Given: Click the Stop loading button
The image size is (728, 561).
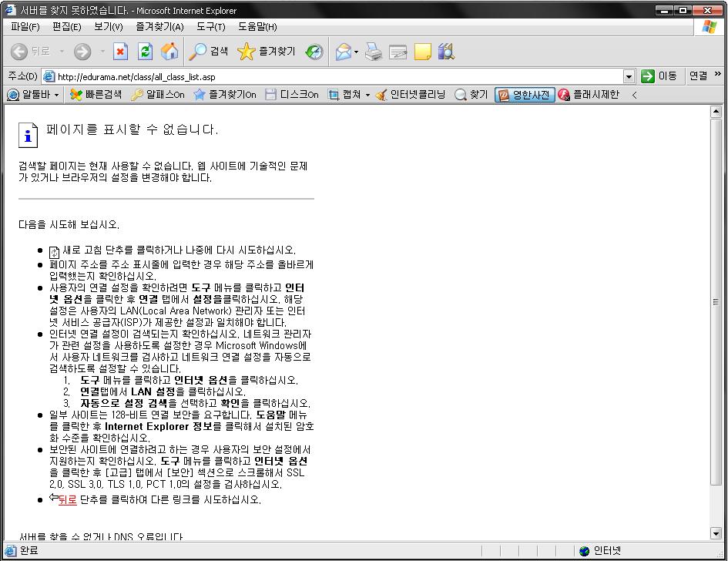Looking at the screenshot, I should pyautogui.click(x=120, y=51).
